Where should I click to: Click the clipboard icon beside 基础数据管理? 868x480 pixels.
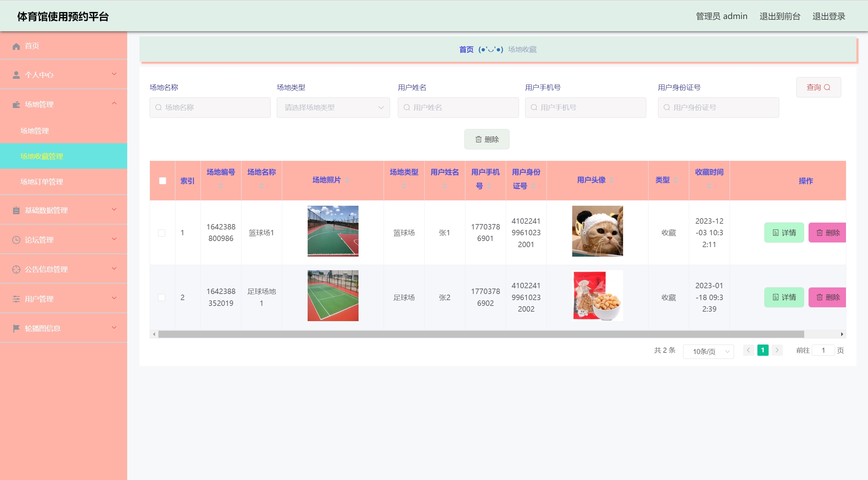click(x=16, y=210)
